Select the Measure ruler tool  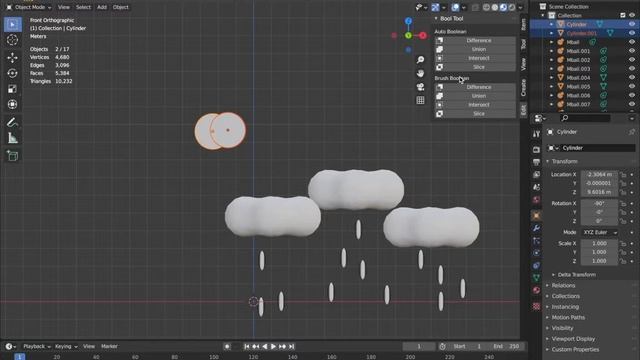click(13, 138)
